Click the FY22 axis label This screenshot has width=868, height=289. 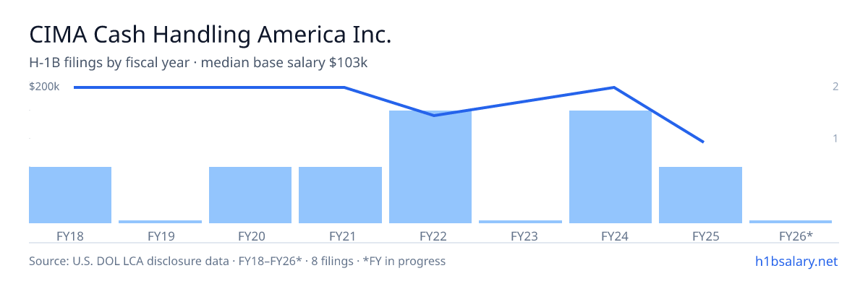pyautogui.click(x=430, y=236)
